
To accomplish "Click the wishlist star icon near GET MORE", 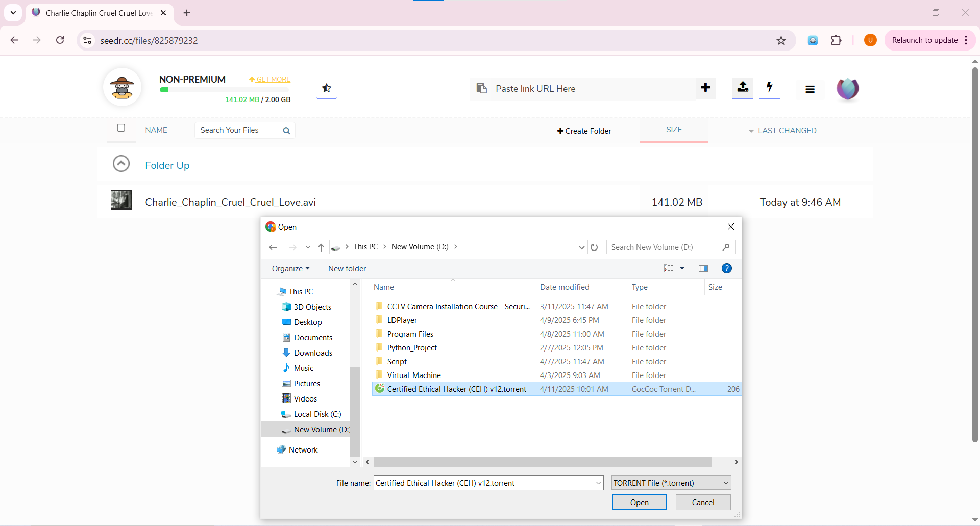I will pyautogui.click(x=327, y=88).
